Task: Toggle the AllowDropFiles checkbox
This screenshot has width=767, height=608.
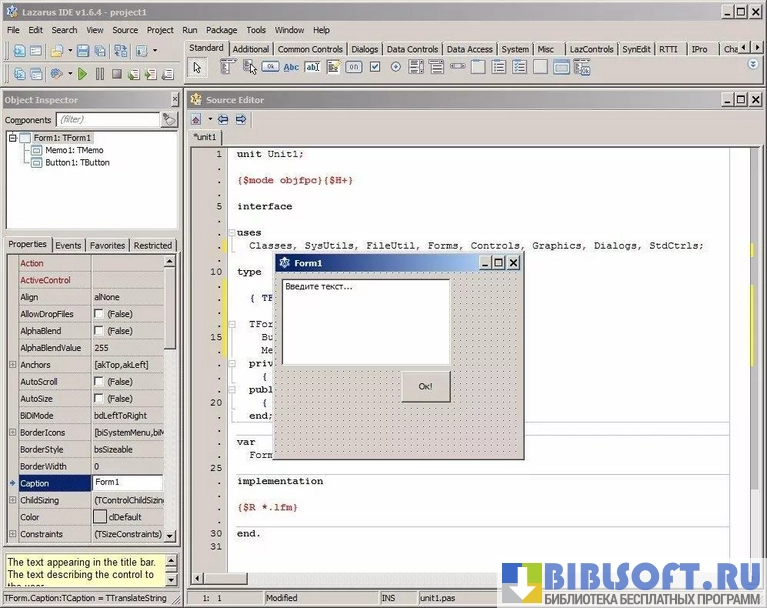Action: coord(99,314)
